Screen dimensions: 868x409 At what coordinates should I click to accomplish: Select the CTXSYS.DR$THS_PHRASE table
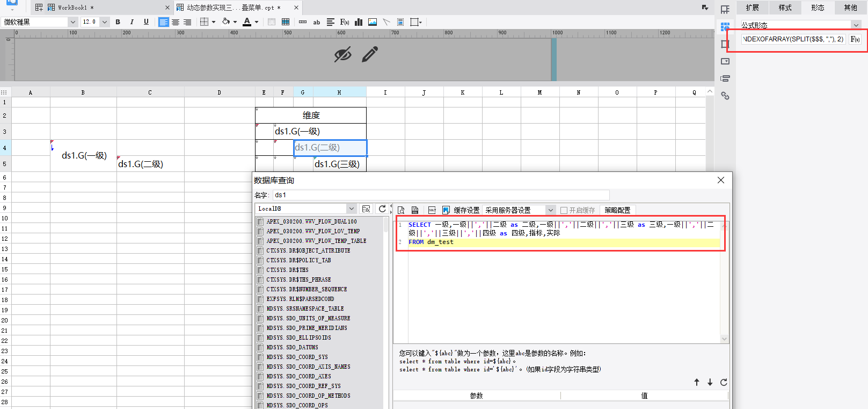298,279
